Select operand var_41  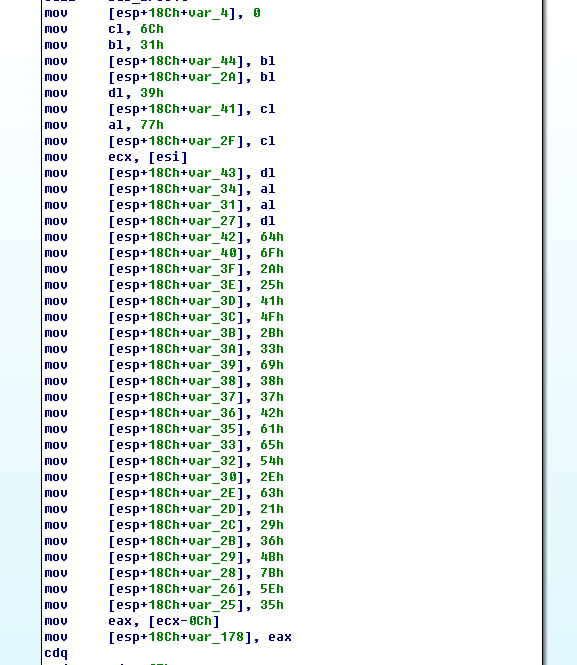pos(213,109)
